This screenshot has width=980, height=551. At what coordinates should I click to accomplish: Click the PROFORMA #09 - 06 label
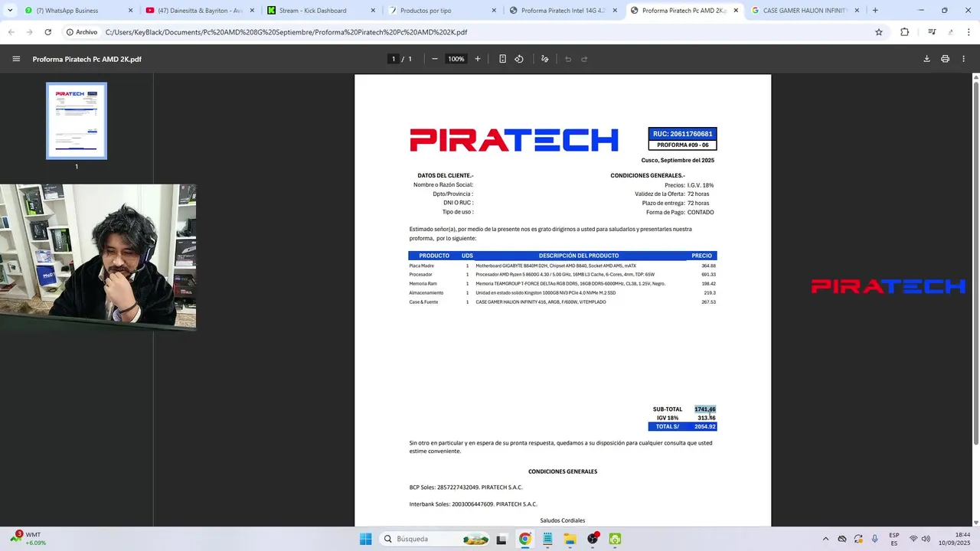click(683, 145)
